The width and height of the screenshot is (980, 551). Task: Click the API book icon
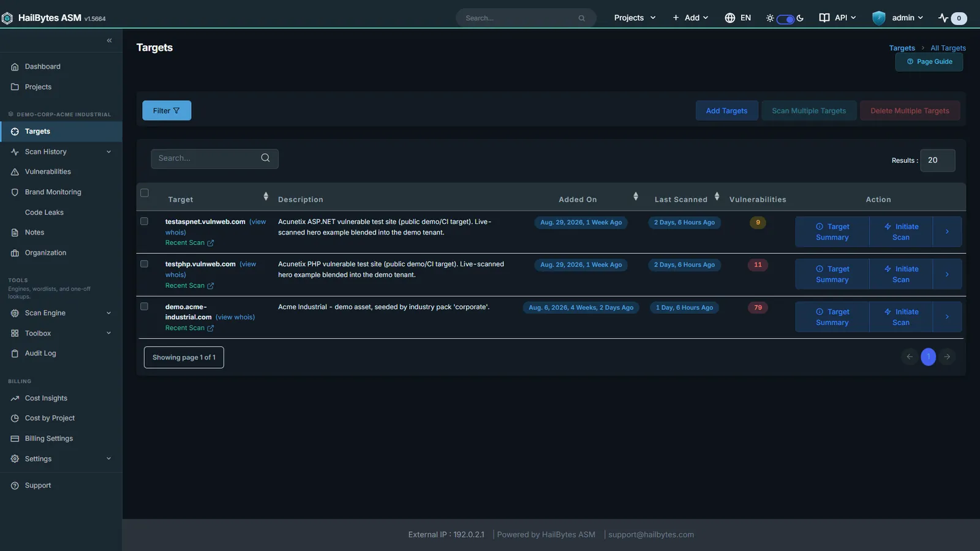coord(824,18)
